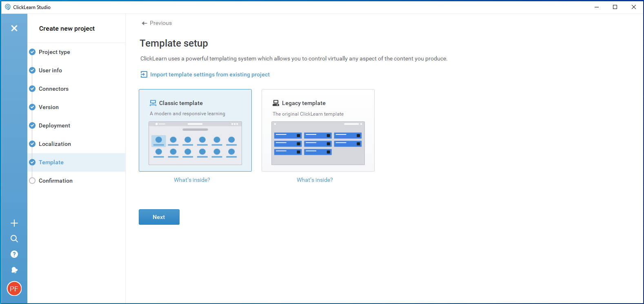Click the back arrow icon beside Previous

(x=144, y=23)
